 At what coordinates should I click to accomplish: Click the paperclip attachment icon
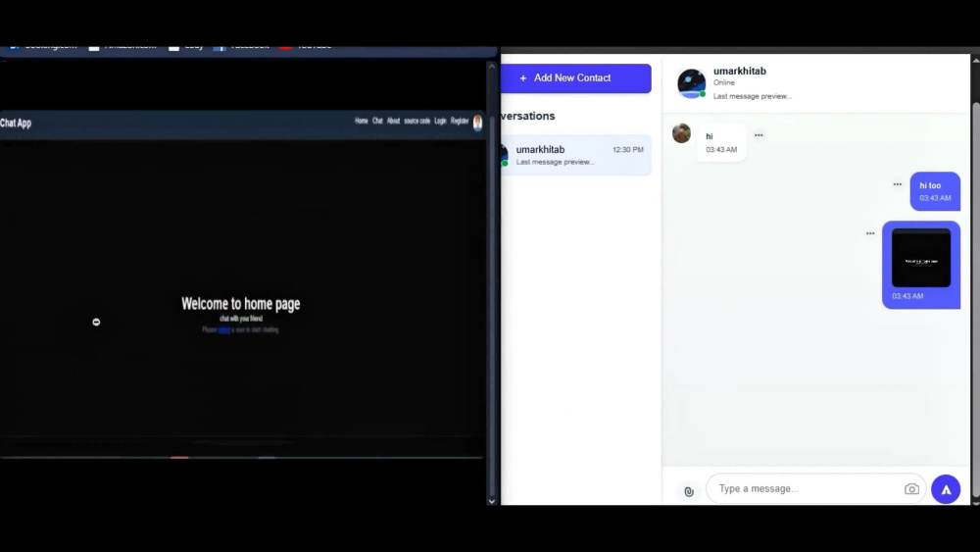tap(689, 491)
